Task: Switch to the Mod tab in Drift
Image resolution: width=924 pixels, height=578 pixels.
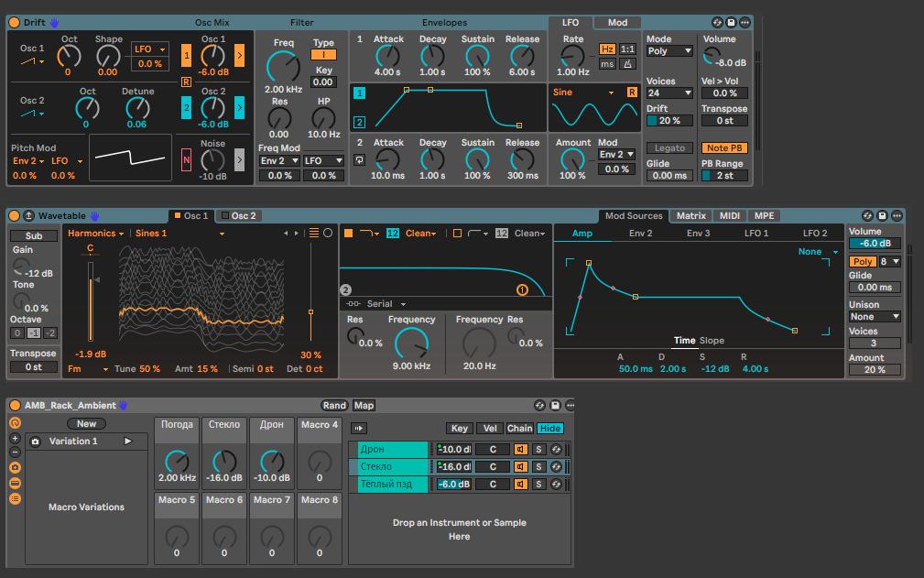Action: (617, 22)
